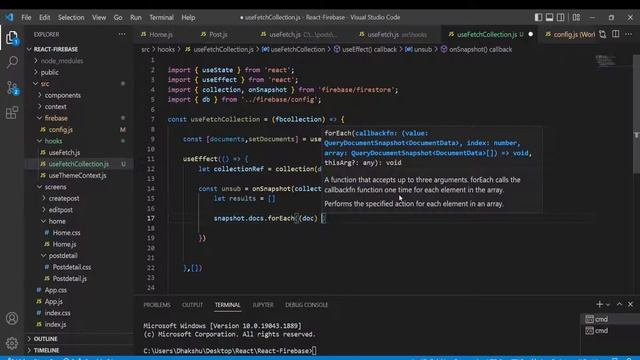Toggle secondary side bar layout icon
The width and height of the screenshot is (640, 360).
point(561,17)
